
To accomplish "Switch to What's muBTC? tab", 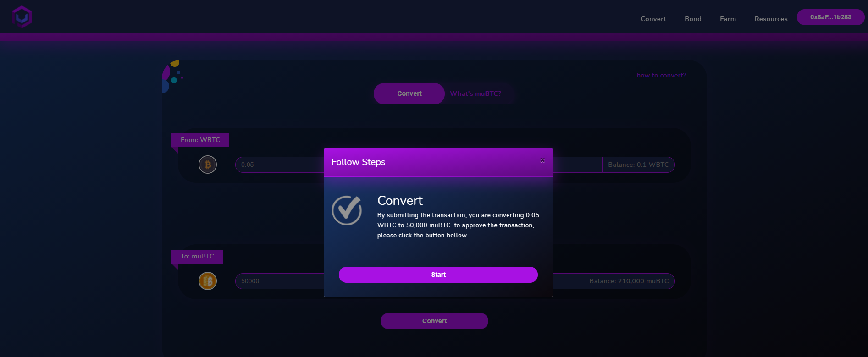I will (475, 93).
